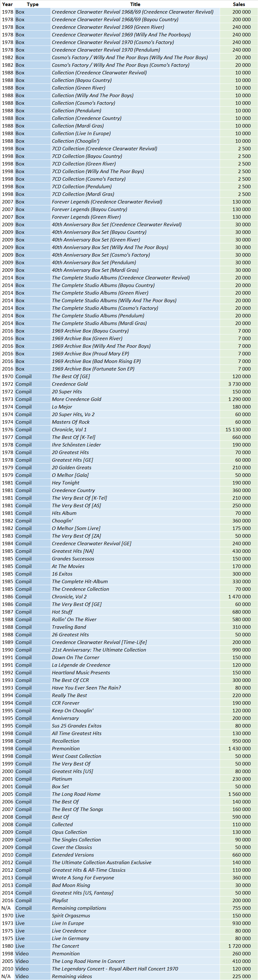Select the 'Creedence Country' compilation title
The height and width of the screenshot is (980, 258).
tap(73, 490)
